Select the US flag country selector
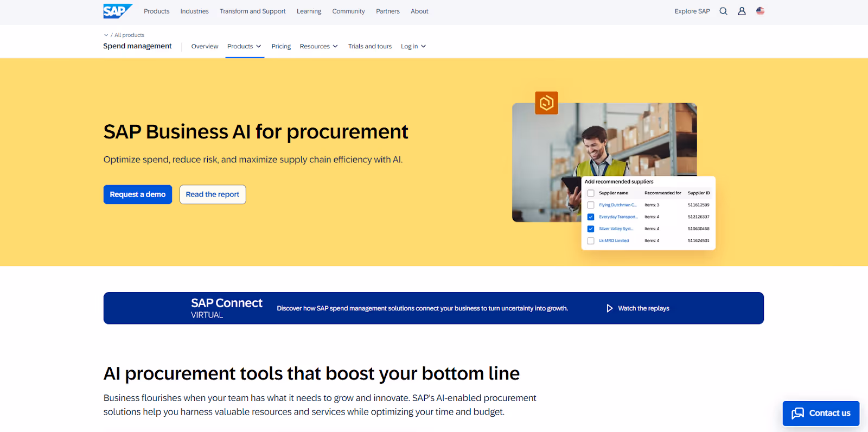 tap(760, 11)
